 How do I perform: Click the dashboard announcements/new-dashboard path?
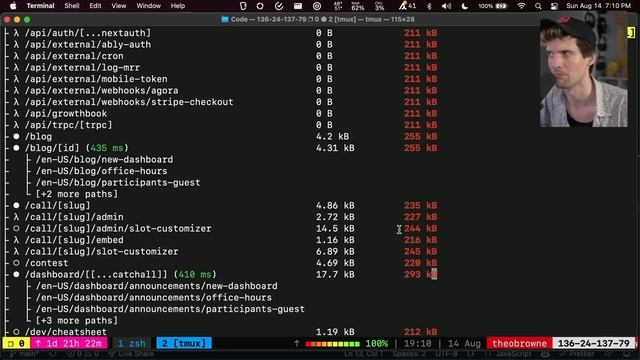pyautogui.click(x=156, y=286)
